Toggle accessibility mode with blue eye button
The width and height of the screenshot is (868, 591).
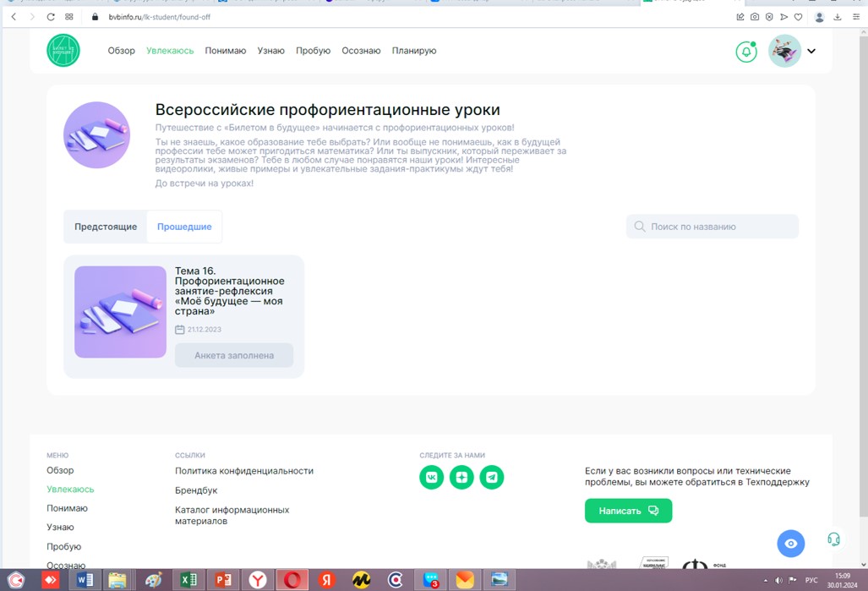pyautogui.click(x=790, y=544)
